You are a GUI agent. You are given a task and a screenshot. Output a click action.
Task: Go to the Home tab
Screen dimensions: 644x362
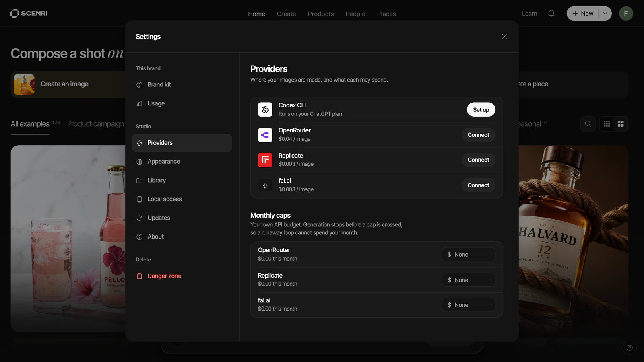(x=256, y=14)
